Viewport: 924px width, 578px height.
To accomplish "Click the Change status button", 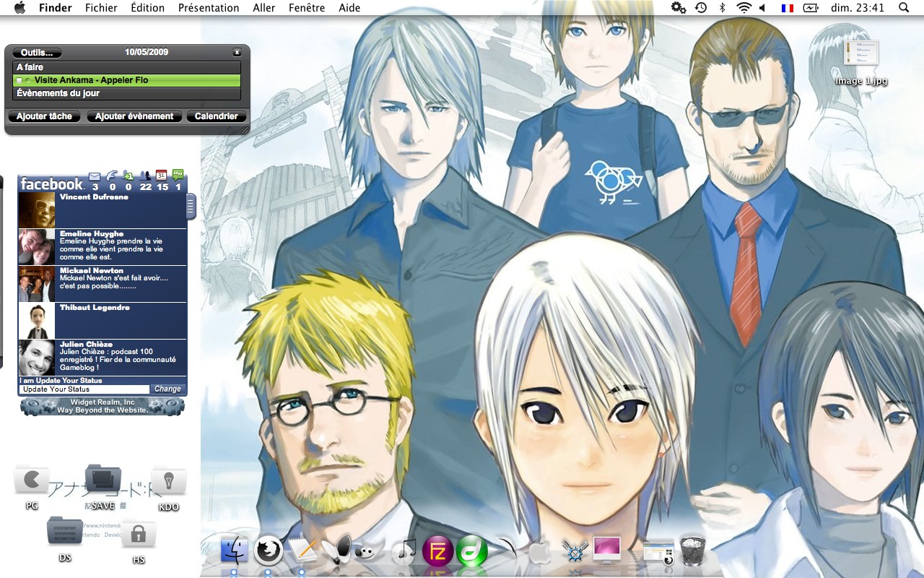I will (167, 389).
